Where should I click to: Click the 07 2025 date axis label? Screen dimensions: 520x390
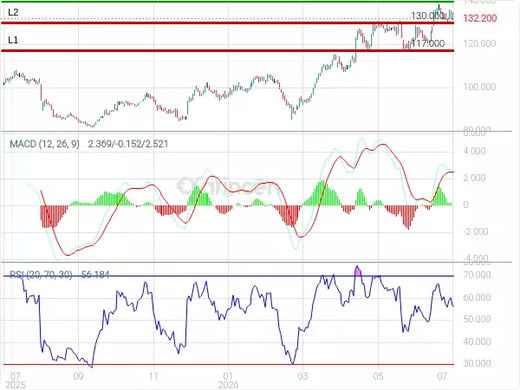pos(15,380)
